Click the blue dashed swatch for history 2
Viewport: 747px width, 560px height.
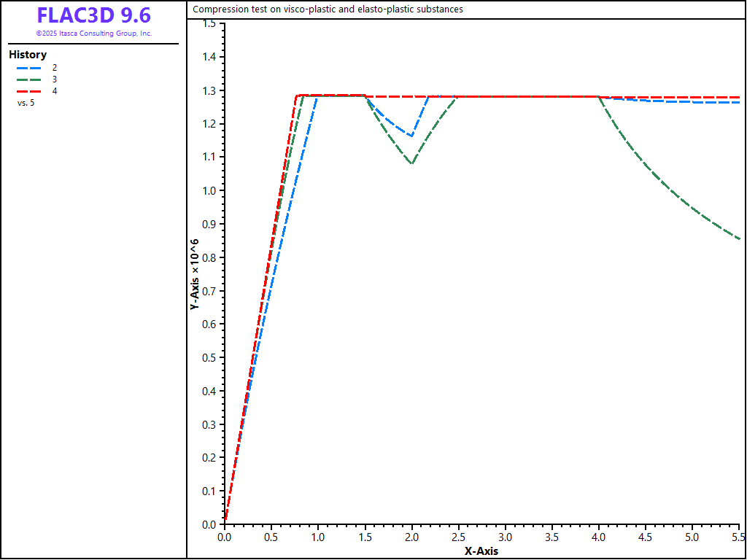[28, 67]
